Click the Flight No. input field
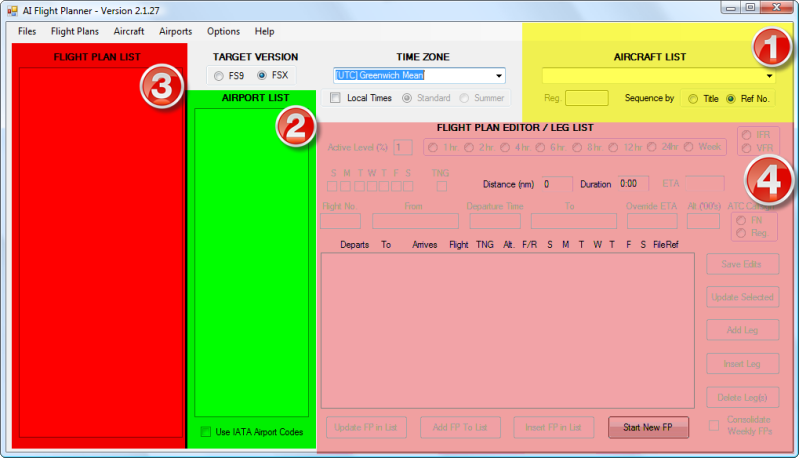Viewport: 799px width, 458px height. (340, 221)
